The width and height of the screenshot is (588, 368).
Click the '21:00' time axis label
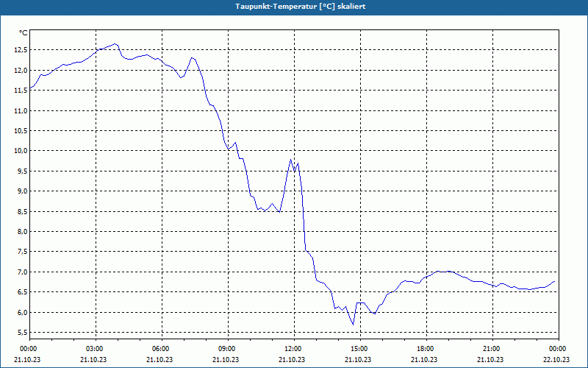492,349
